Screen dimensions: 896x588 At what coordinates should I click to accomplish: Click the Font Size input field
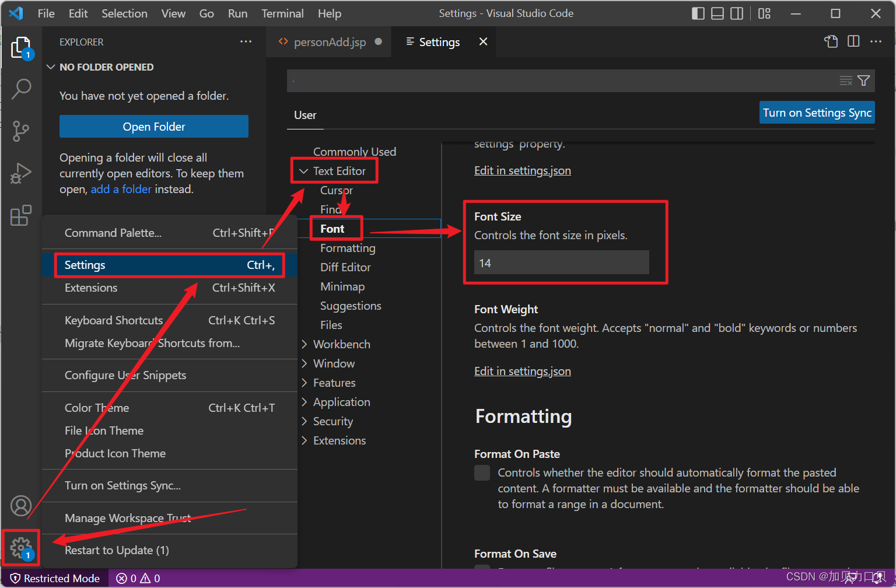click(x=562, y=262)
